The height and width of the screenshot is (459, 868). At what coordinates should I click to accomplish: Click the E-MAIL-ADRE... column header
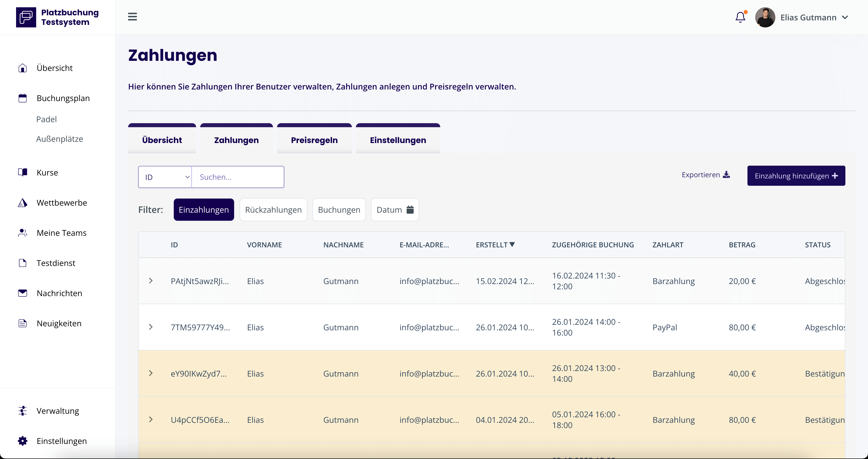[424, 245]
